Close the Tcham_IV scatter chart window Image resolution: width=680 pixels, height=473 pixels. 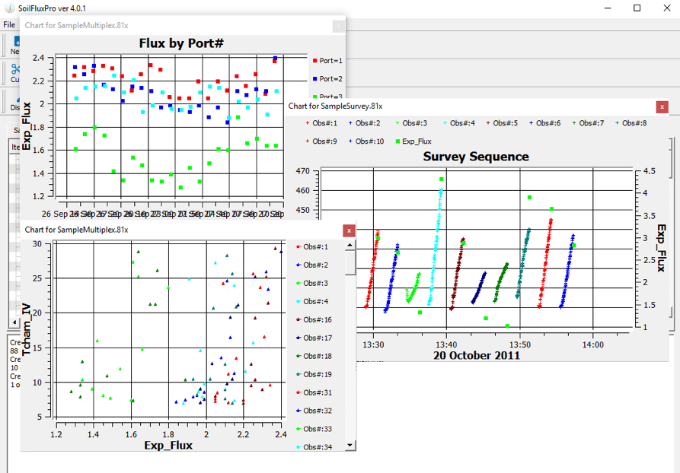[348, 230]
